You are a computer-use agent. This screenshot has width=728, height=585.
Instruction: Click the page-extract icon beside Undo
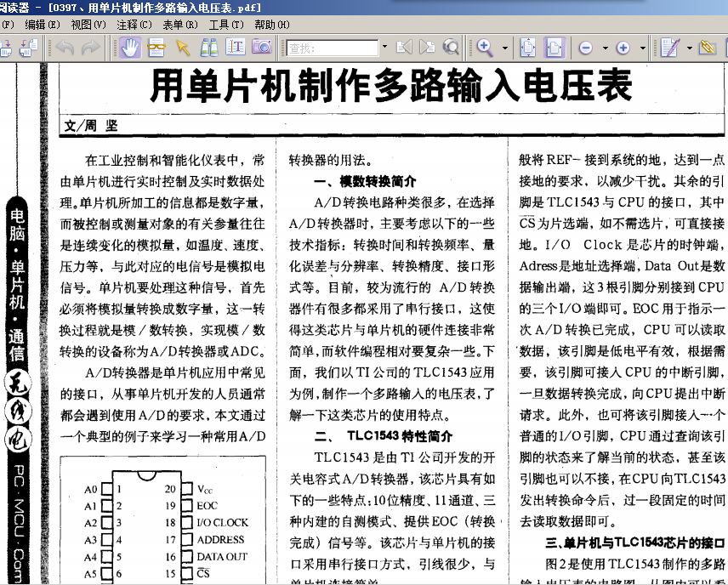[29, 48]
